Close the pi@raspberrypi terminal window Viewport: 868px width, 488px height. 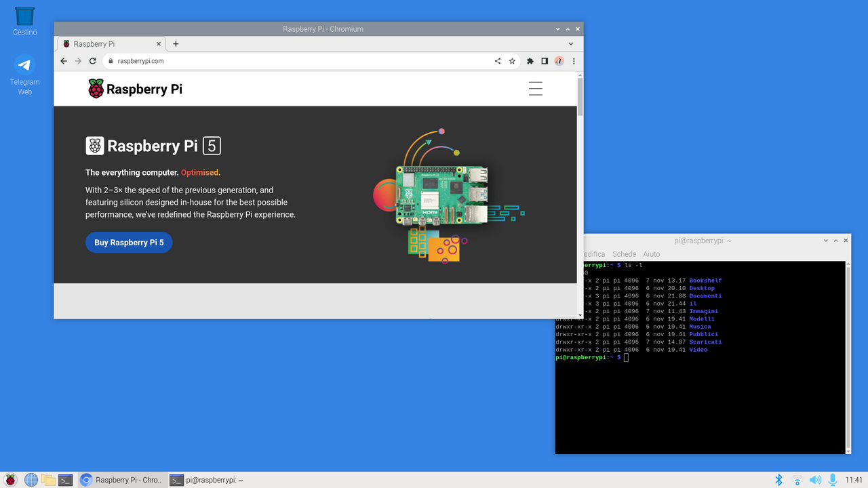pyautogui.click(x=846, y=241)
